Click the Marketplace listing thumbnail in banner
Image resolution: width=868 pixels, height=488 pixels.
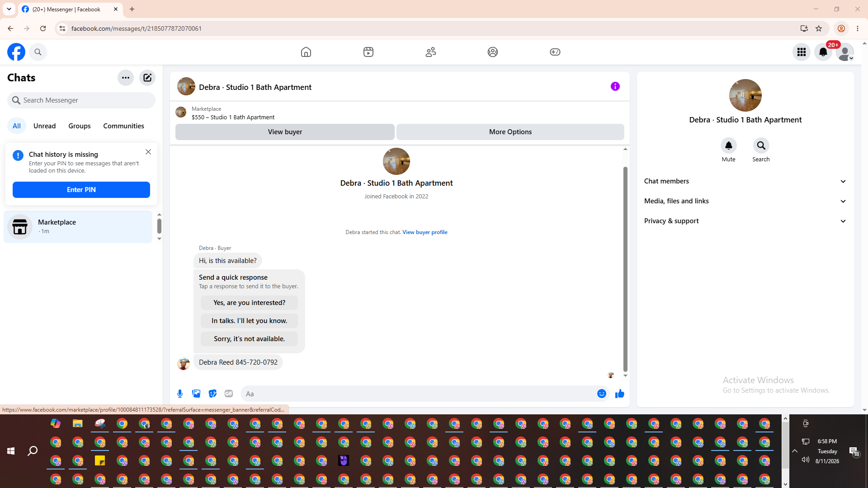point(181,113)
